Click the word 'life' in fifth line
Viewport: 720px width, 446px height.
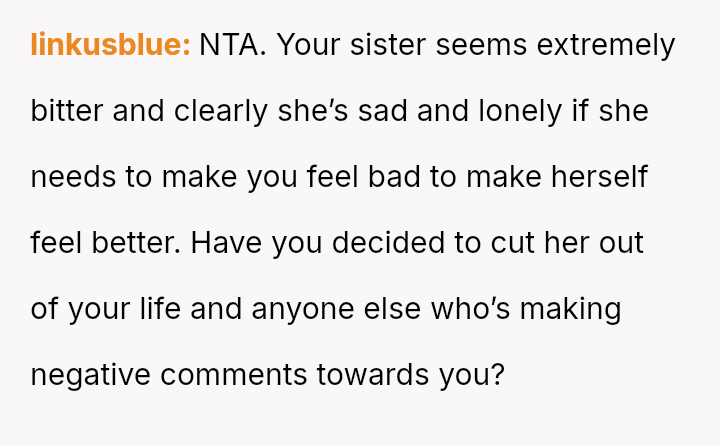tap(160, 309)
